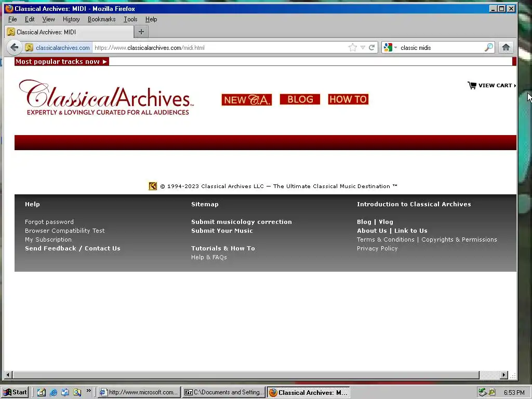
Task: Click the Most popular tracks now banner
Action: click(x=61, y=61)
